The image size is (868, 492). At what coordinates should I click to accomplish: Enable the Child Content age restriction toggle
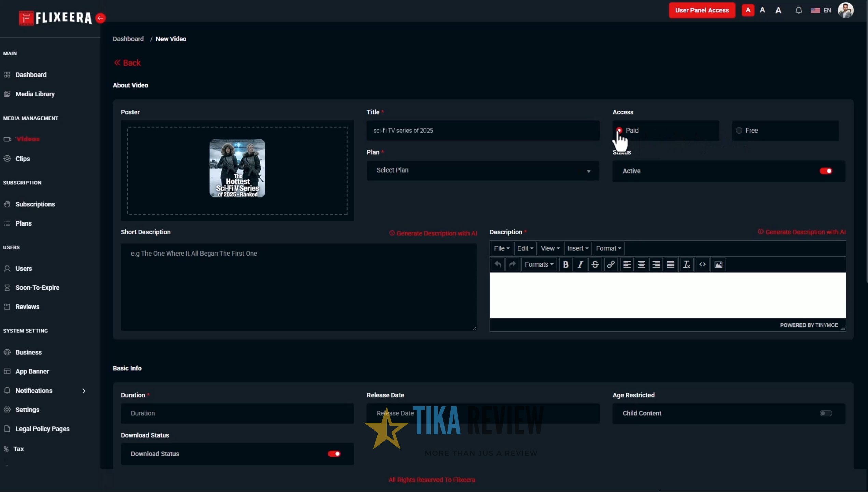pos(826,413)
